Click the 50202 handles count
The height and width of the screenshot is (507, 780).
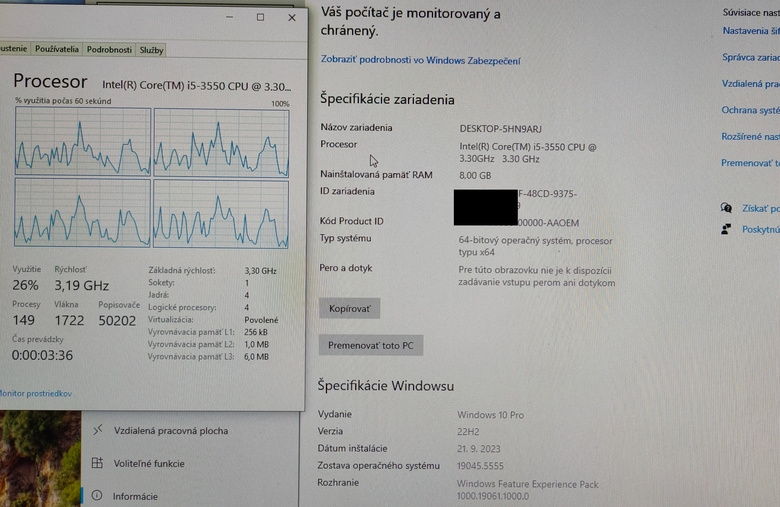pyautogui.click(x=117, y=320)
